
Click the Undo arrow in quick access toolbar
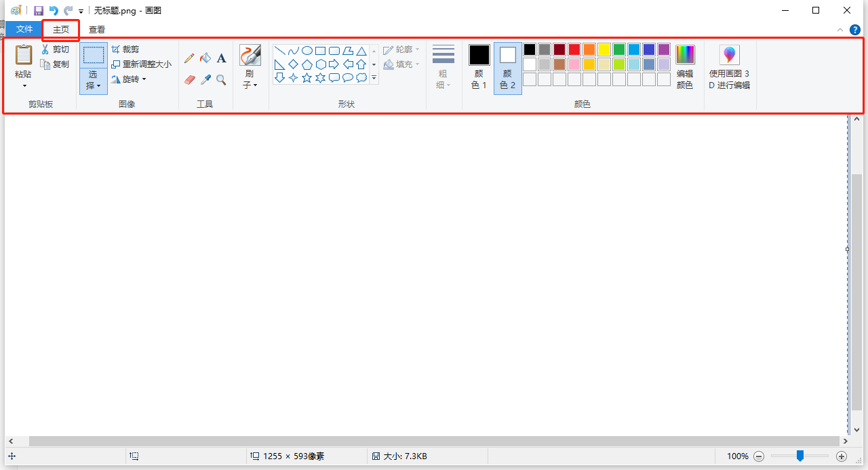54,11
